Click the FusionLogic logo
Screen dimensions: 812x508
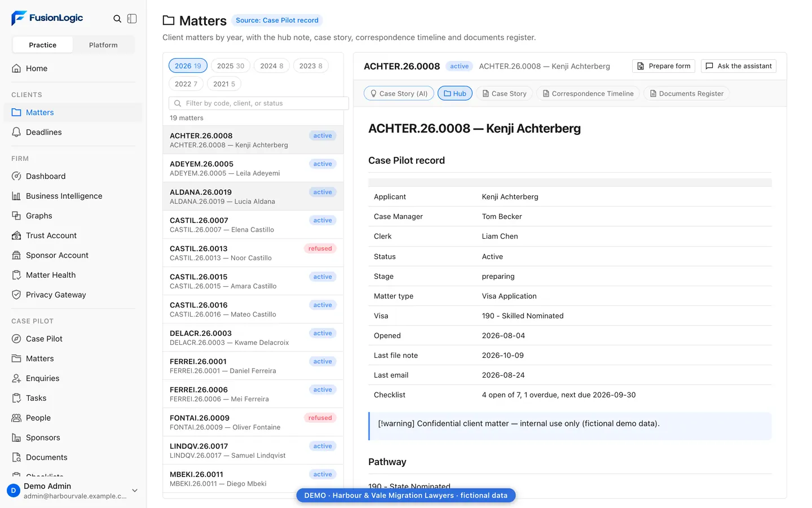pyautogui.click(x=47, y=18)
